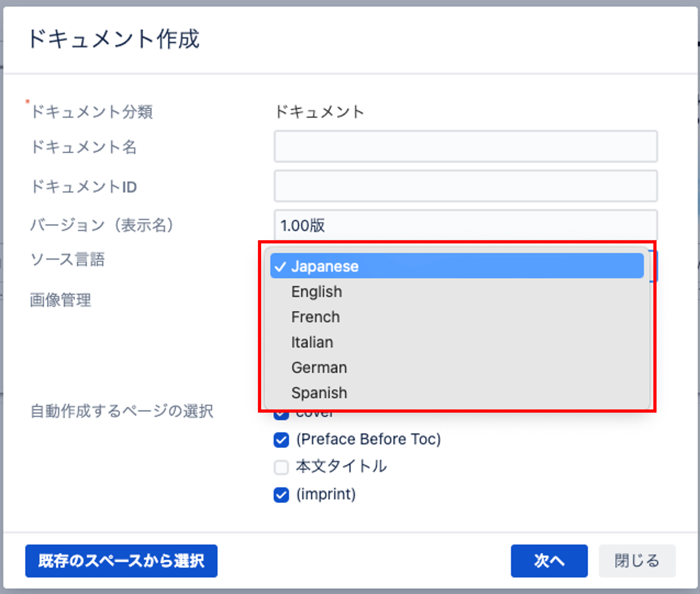Viewport: 700px width, 594px height.
Task: Click the ドキュメント分類 label
Action: (92, 111)
